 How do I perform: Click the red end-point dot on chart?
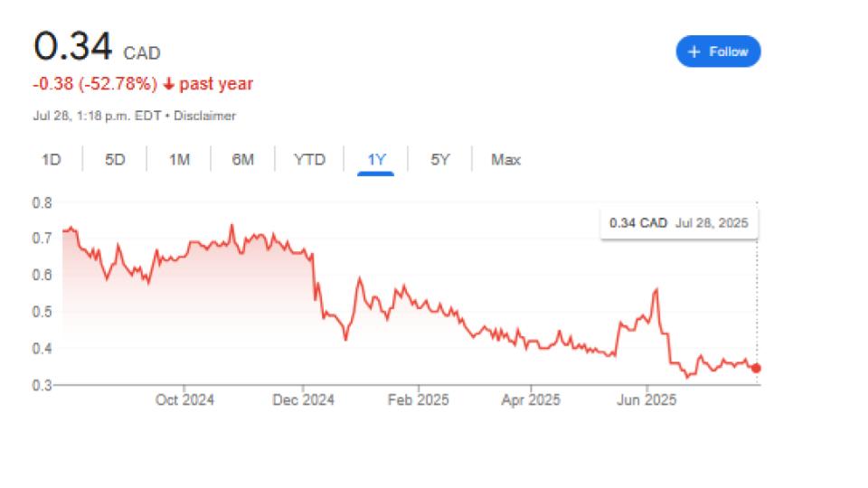click(756, 368)
